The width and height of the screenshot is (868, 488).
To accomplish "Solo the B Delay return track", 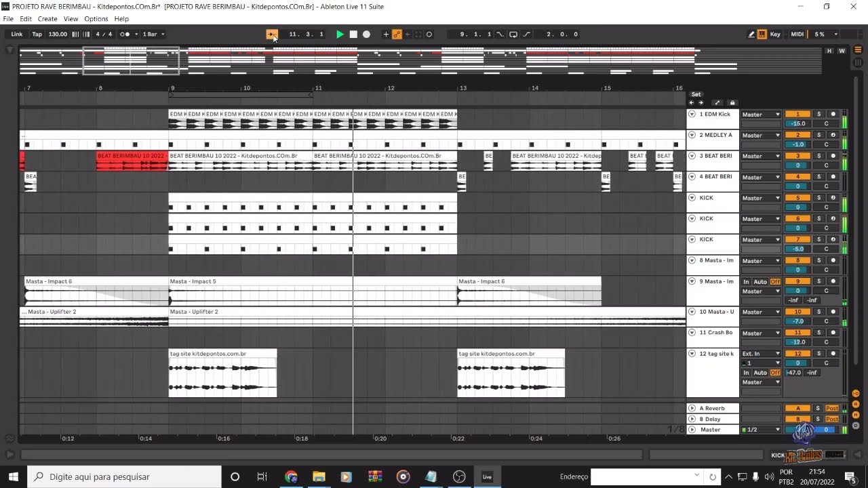I will coord(818,419).
